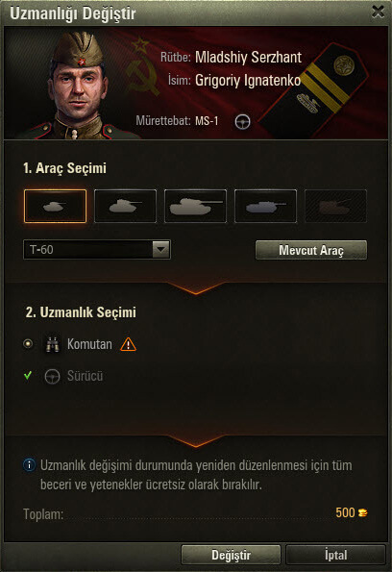
Task: Open the T-60 vehicle dropdown arrow
Action: click(x=160, y=250)
